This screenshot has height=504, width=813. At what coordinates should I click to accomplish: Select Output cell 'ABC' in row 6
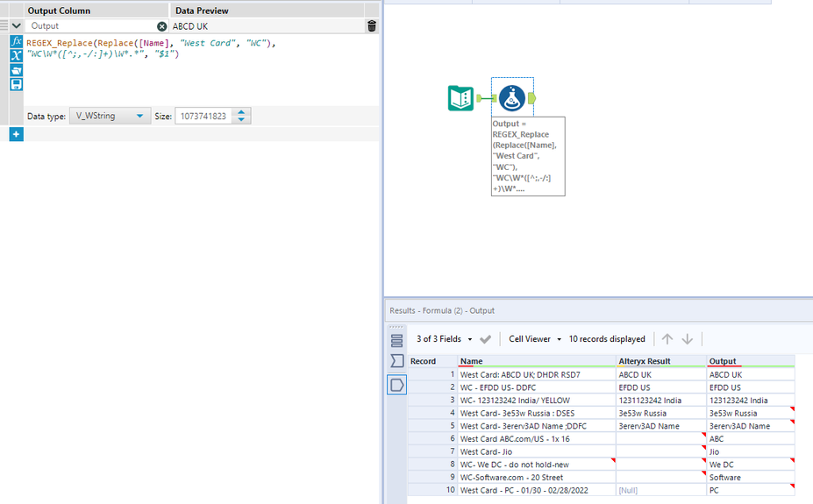point(750,439)
